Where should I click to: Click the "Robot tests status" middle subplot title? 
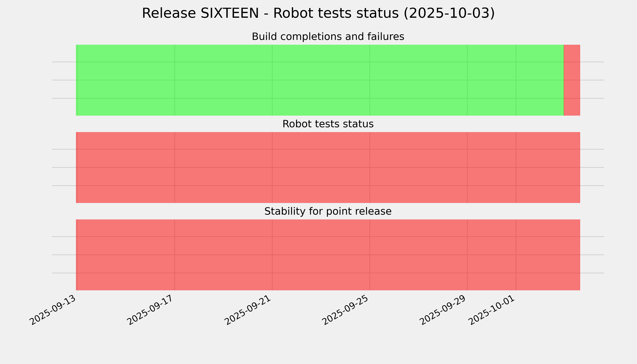point(328,124)
